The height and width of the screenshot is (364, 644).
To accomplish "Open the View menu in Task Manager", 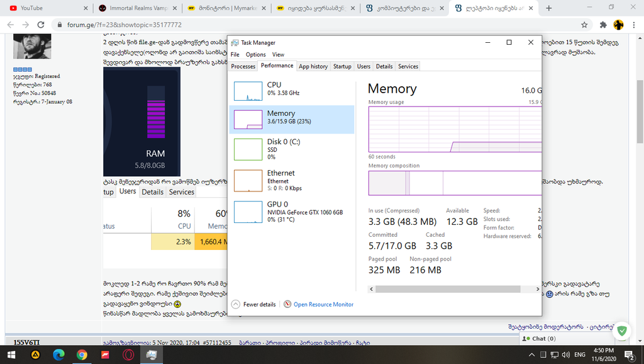I will tap(278, 54).
